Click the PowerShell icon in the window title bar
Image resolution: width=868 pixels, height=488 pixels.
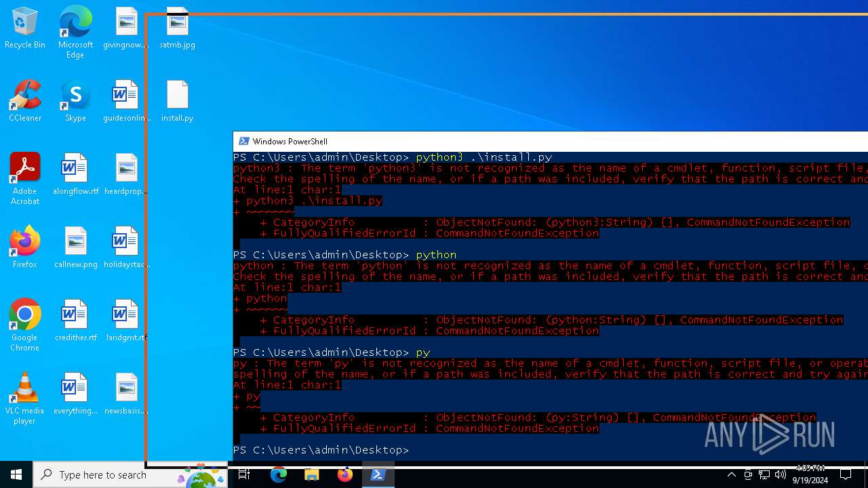pos(243,141)
